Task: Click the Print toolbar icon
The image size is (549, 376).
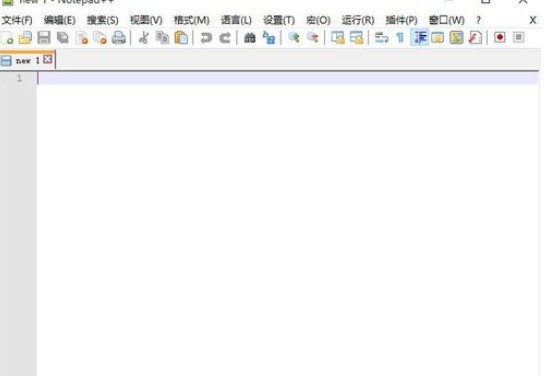Action: tap(119, 38)
